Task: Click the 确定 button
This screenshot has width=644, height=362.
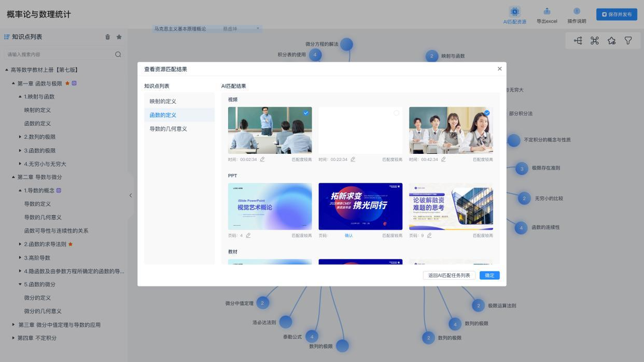Action: click(489, 276)
